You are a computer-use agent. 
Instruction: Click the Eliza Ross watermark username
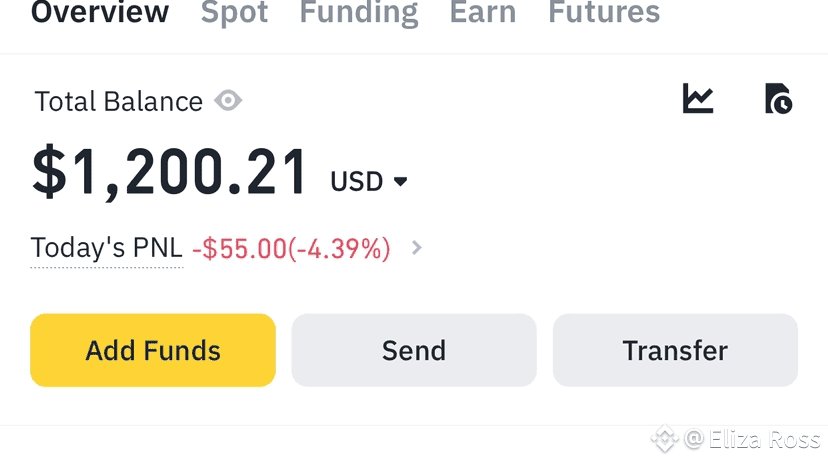[752, 439]
